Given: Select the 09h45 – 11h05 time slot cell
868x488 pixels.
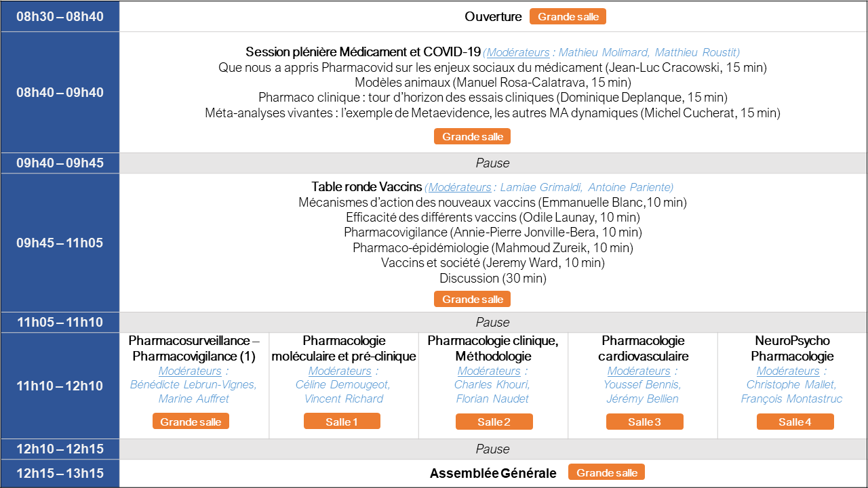Looking at the screenshot, I should pyautogui.click(x=60, y=243).
